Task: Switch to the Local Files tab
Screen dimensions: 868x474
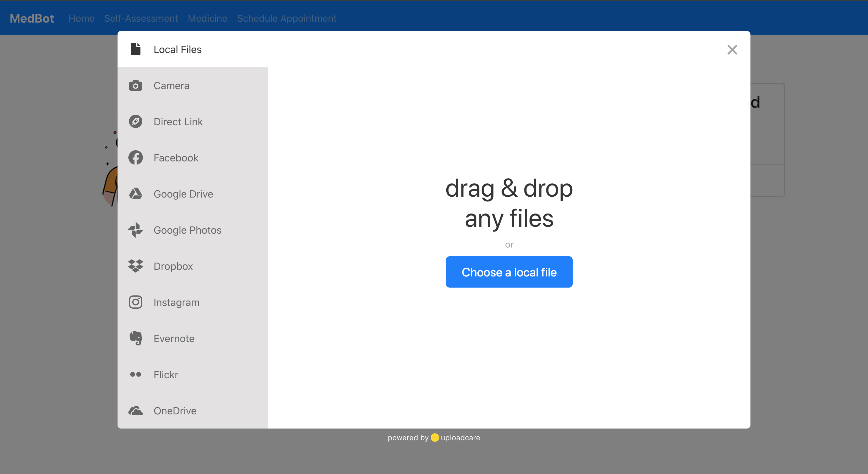Action: 177,49
